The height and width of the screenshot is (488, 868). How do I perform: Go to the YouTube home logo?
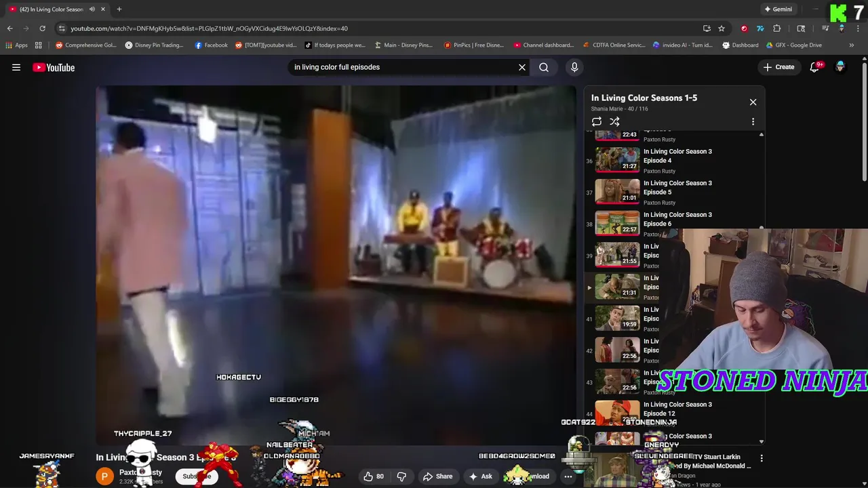click(x=54, y=67)
